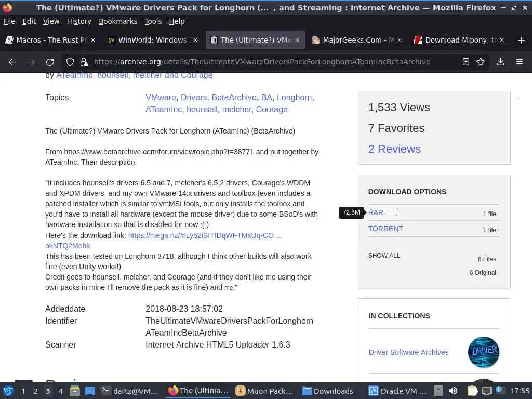Download the RAR file option

(x=376, y=212)
